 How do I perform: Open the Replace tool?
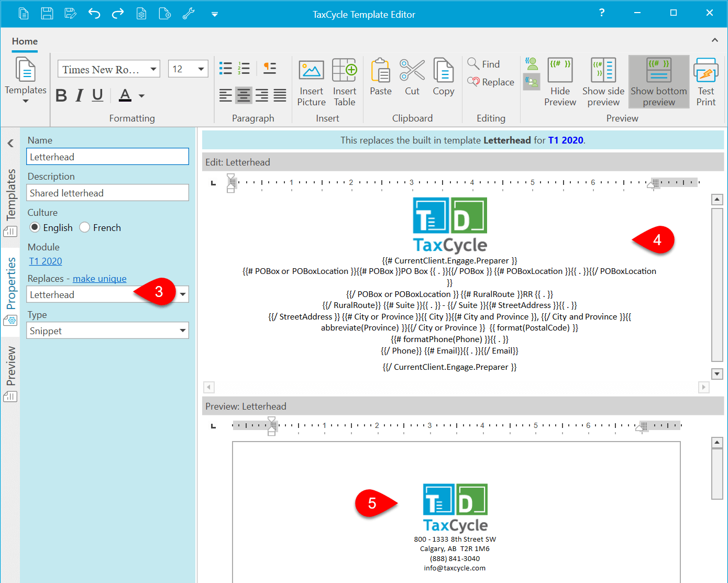pos(491,82)
